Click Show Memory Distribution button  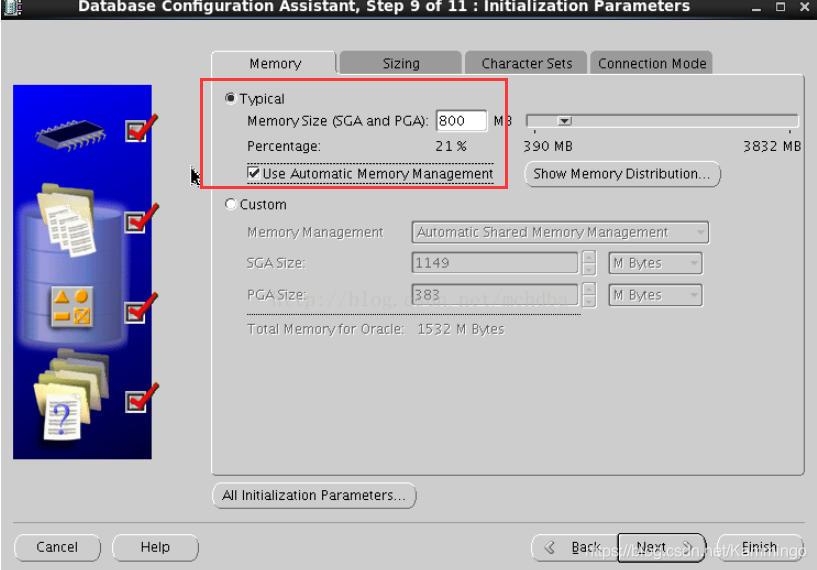(622, 174)
